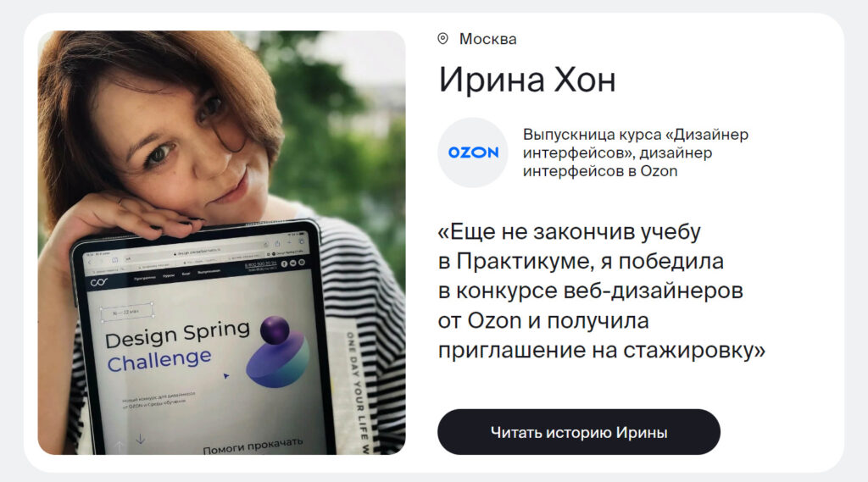Image resolution: width=868 pixels, height=482 pixels.
Task: Click the back chevron in the tablet browser
Action: 90,262
